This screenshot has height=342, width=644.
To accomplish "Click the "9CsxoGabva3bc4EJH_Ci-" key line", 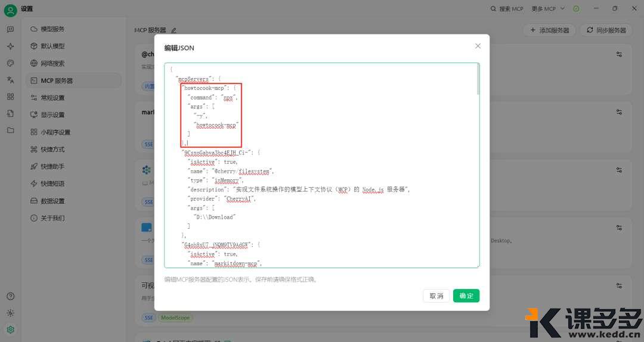I will tap(221, 153).
